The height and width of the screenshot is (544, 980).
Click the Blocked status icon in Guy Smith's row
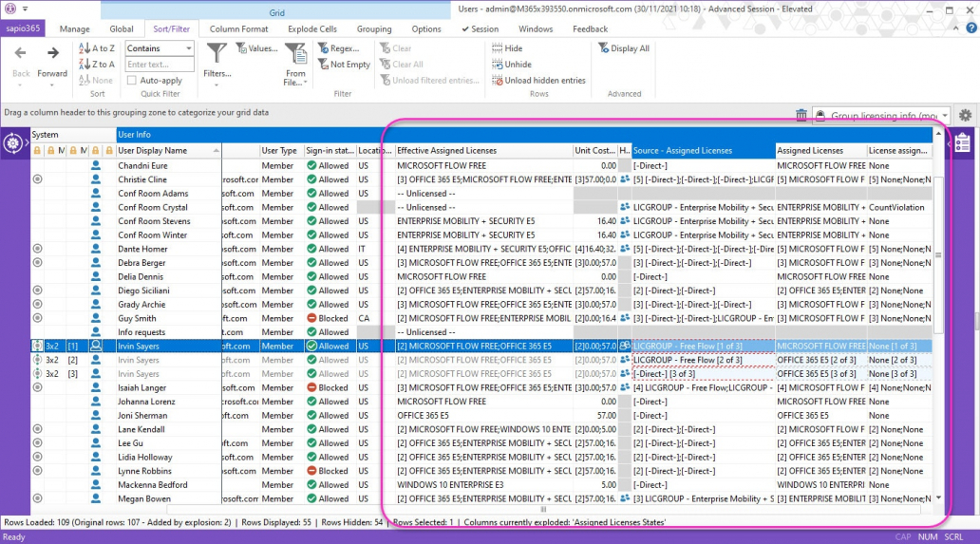coord(311,318)
